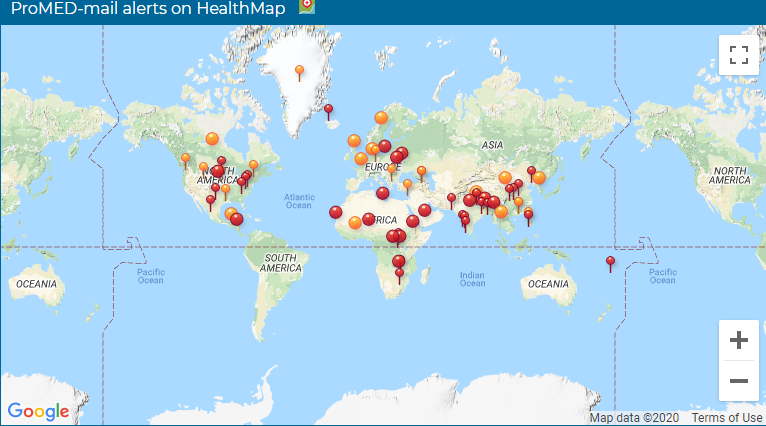Select the red marker on Africa's west coast

click(x=335, y=212)
